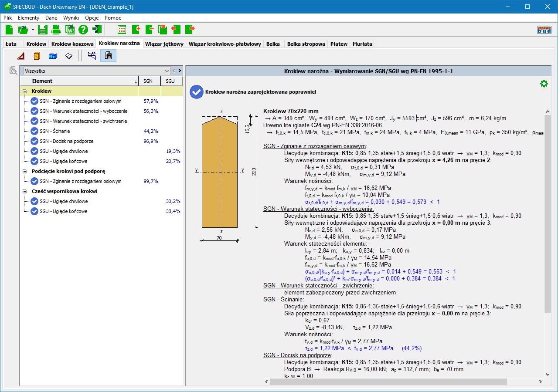Click the calculator results icon
This screenshot has height=392, width=558.
109,56
